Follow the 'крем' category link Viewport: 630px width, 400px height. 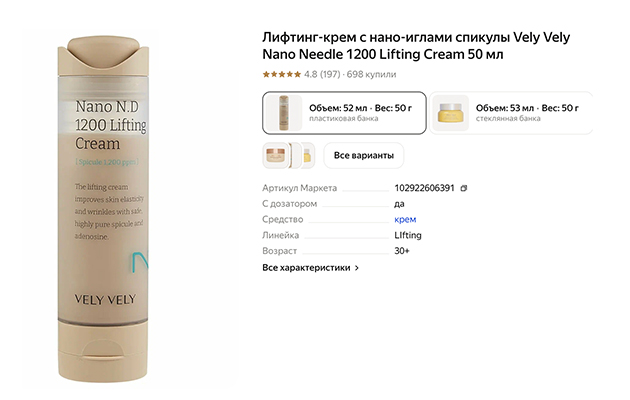pyautogui.click(x=405, y=219)
